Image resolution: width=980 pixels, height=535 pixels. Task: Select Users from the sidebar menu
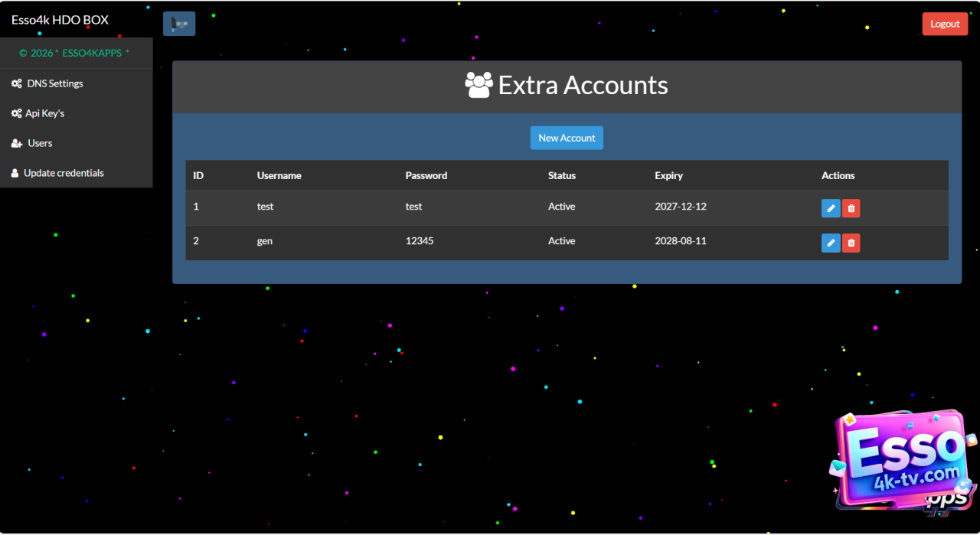(x=39, y=143)
